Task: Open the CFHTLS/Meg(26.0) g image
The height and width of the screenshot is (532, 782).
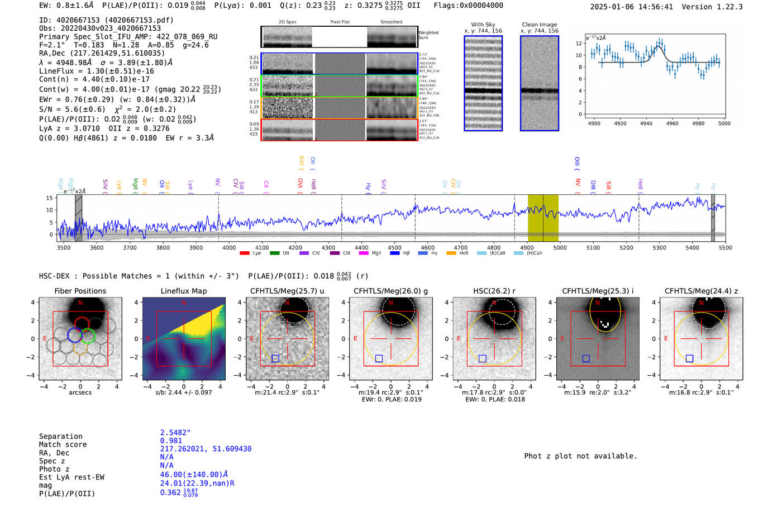Action: click(x=391, y=338)
